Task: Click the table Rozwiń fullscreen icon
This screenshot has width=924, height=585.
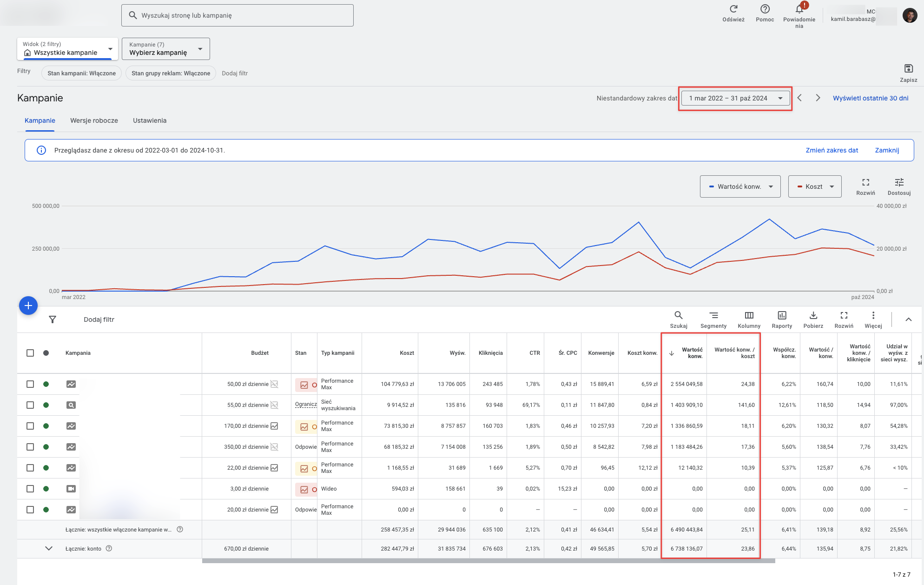Action: (x=844, y=315)
